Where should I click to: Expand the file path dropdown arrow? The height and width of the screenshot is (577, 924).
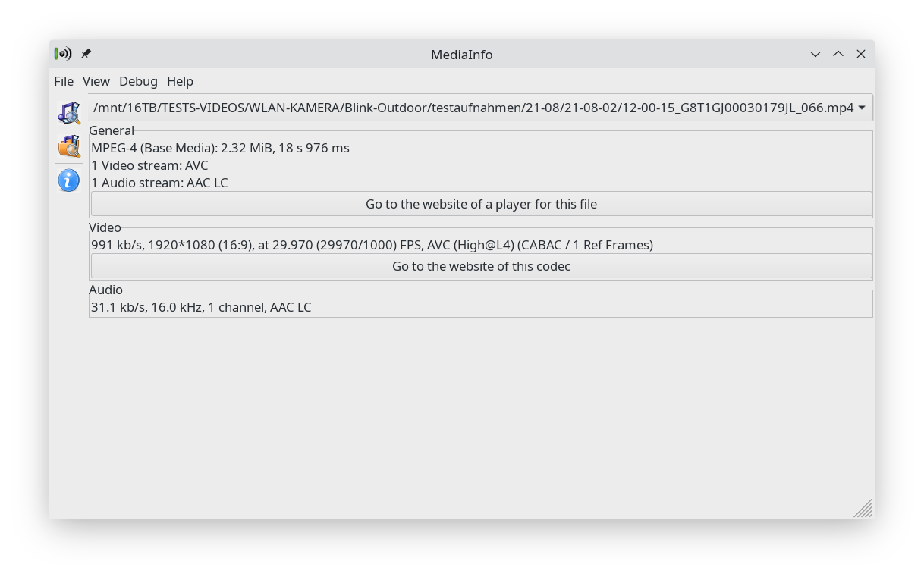(x=862, y=108)
